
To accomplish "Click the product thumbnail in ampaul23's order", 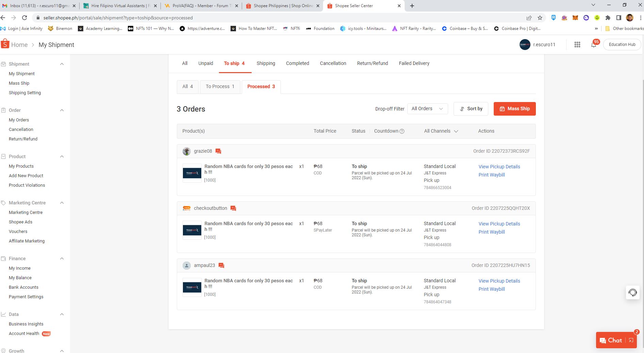I will 192,287.
